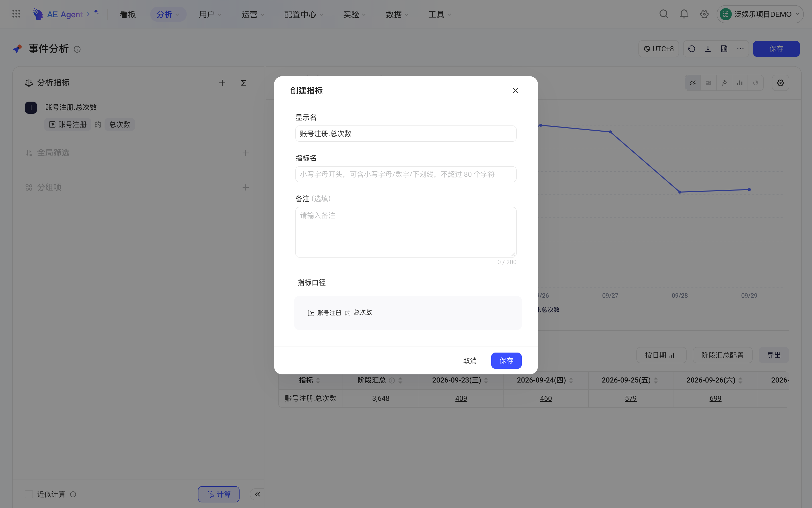Screen dimensions: 812x508
Task: Click the report icon next to download
Action: pyautogui.click(x=724, y=49)
